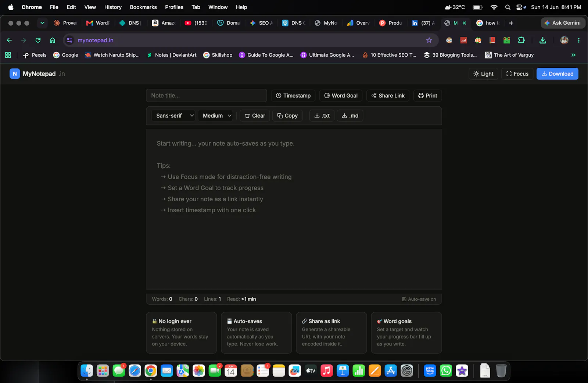
Task: Open App Store from the Dock
Action: click(x=391, y=370)
